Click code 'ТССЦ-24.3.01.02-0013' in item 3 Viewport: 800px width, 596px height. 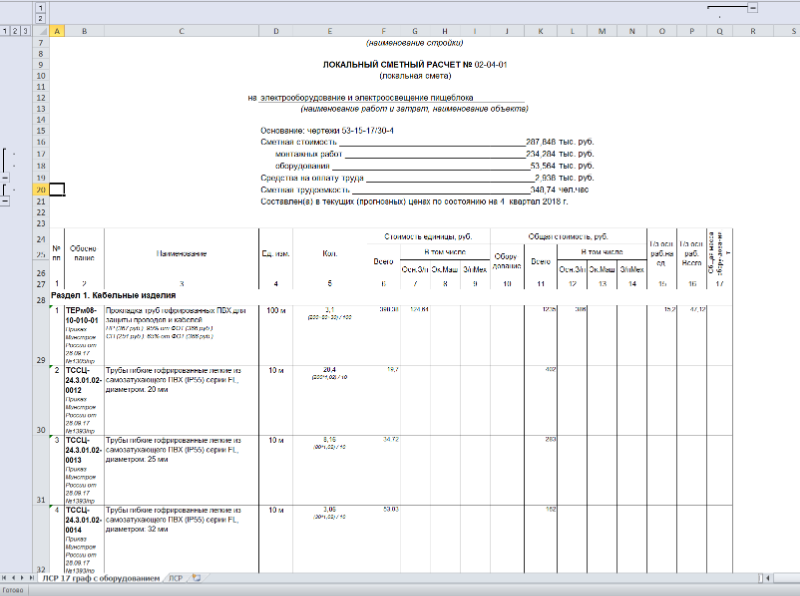pos(84,450)
